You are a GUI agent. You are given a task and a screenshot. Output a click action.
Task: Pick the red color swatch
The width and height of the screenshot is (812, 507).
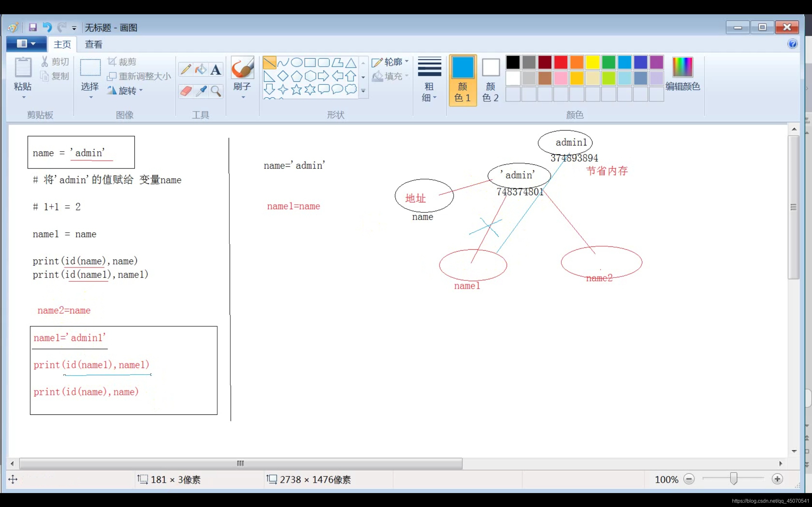[x=561, y=62]
